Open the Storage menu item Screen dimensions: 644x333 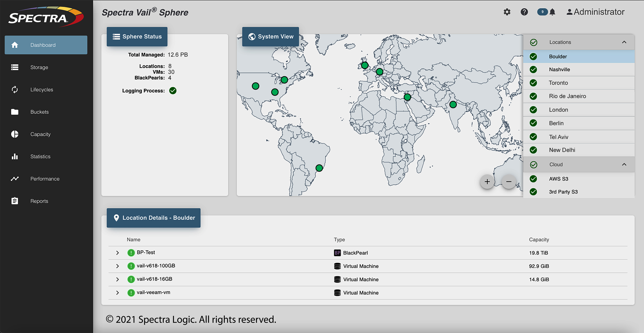coord(39,67)
